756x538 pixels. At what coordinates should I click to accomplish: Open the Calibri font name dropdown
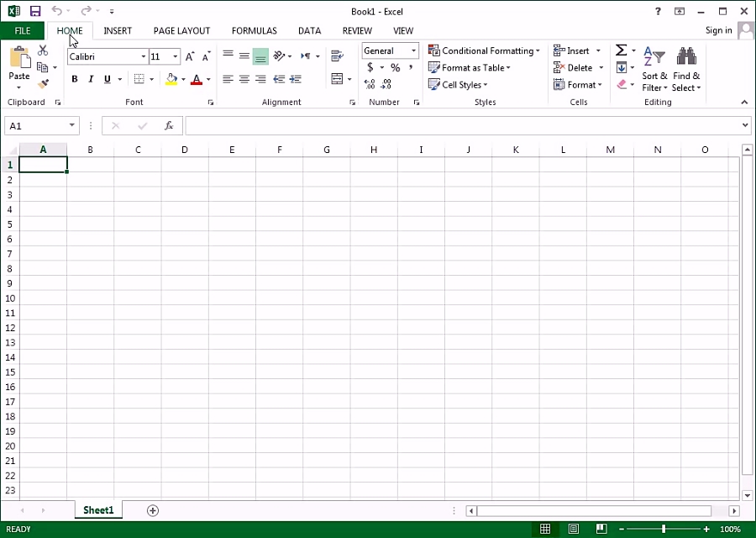pyautogui.click(x=144, y=56)
